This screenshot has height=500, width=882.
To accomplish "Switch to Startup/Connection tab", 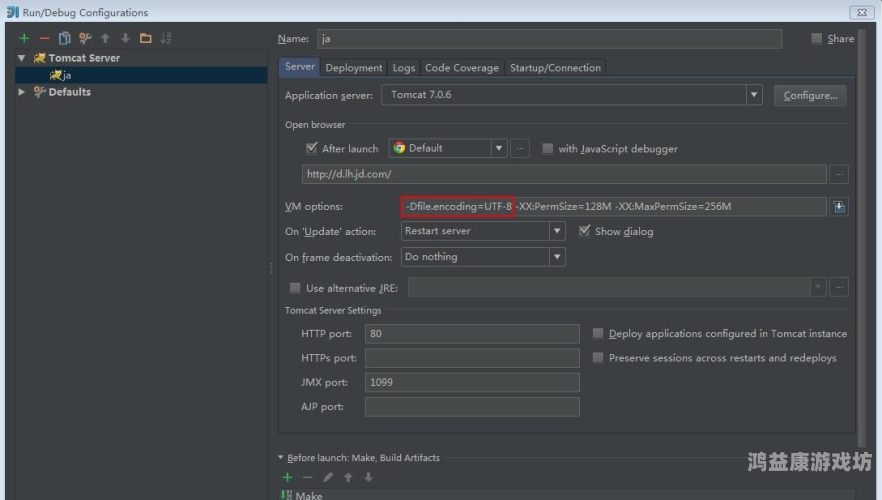I will (555, 67).
